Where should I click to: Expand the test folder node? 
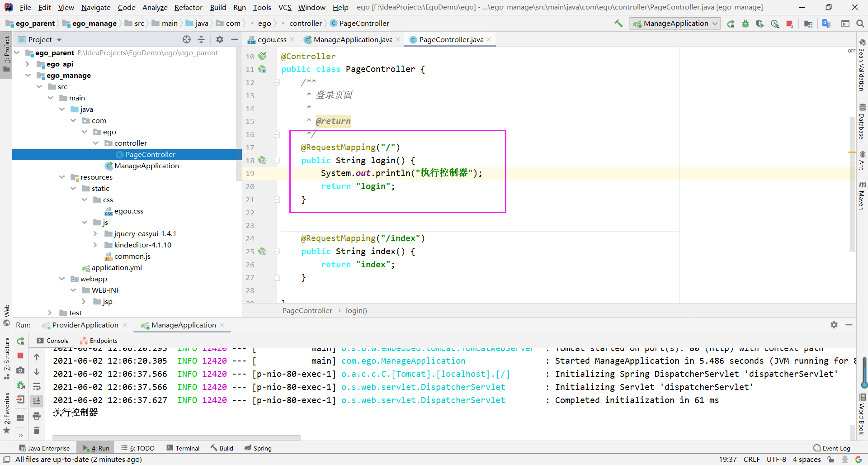pos(50,313)
